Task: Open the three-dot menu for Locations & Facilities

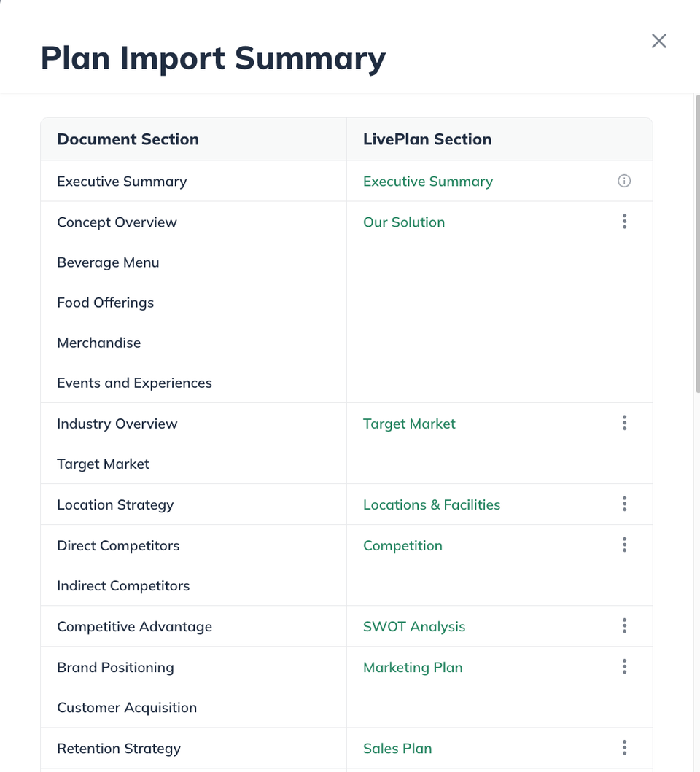Action: [x=624, y=504]
